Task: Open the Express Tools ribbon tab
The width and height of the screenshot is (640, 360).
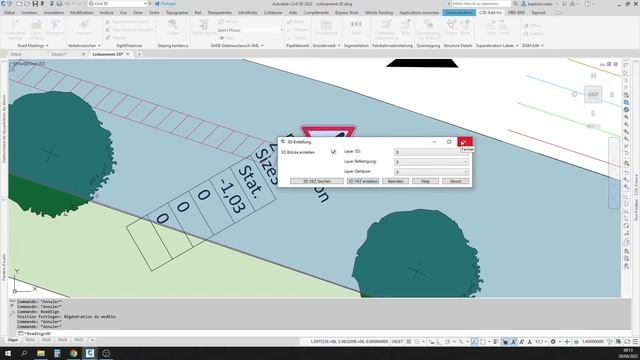Action: 346,13
